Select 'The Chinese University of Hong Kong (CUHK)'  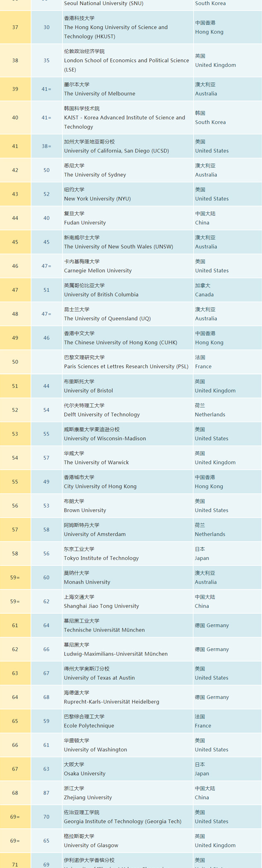click(120, 343)
